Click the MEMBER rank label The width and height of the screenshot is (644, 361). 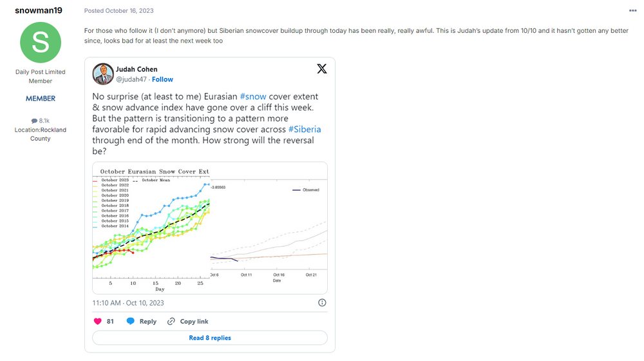(x=41, y=99)
